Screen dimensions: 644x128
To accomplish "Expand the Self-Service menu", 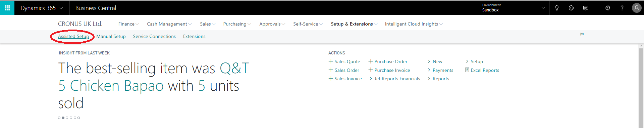I will pyautogui.click(x=308, y=24).
